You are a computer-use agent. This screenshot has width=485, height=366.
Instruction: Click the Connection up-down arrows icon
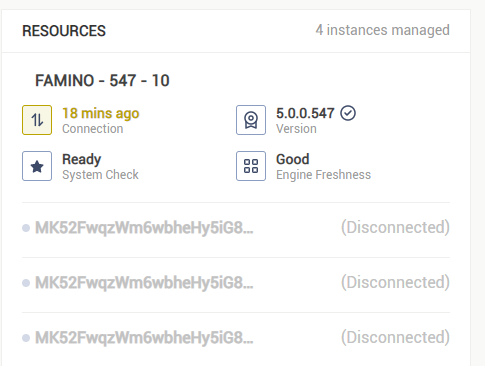coord(37,120)
